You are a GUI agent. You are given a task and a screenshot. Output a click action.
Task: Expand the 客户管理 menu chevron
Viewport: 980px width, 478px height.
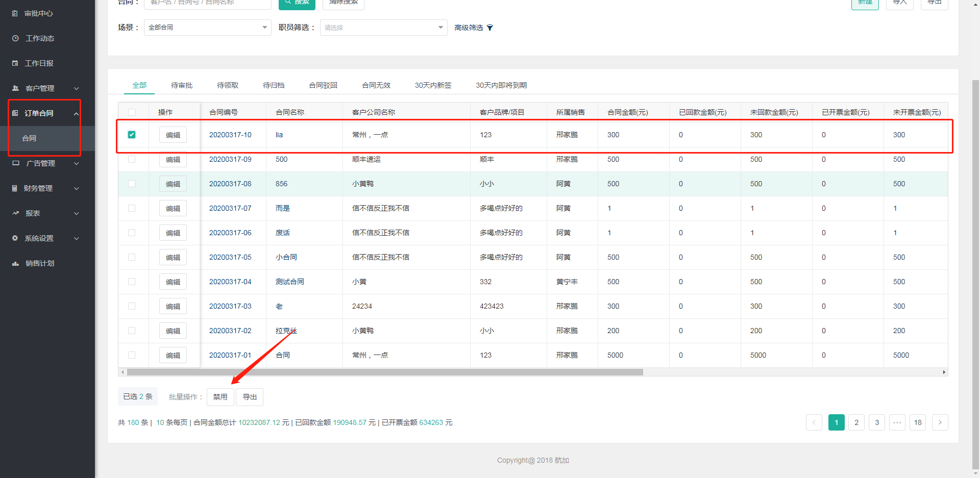(x=77, y=88)
